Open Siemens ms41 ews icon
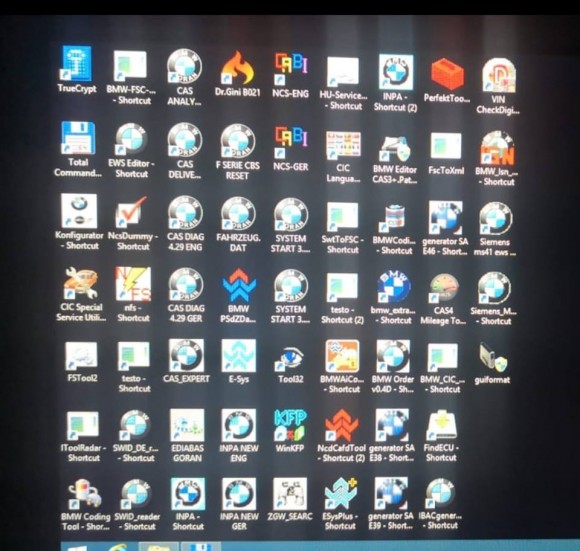The height and width of the screenshot is (551, 580). (496, 219)
